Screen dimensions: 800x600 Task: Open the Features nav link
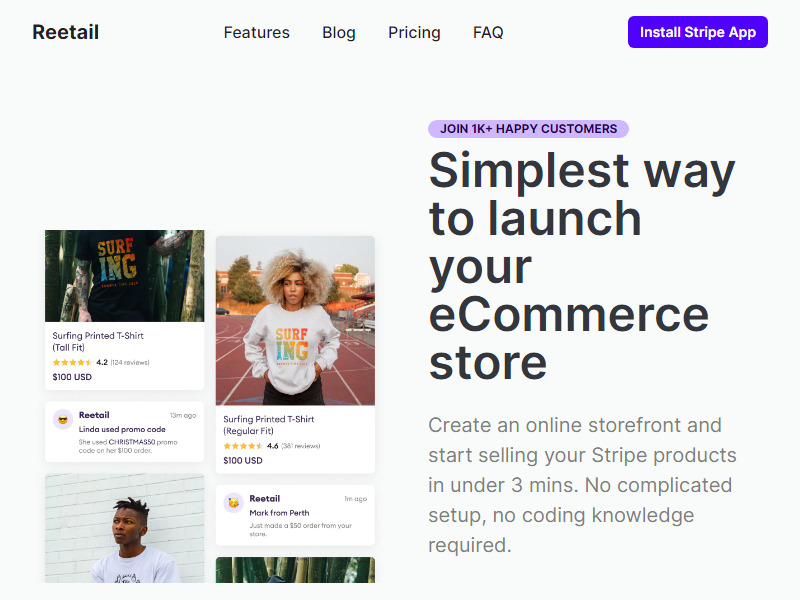tap(257, 33)
